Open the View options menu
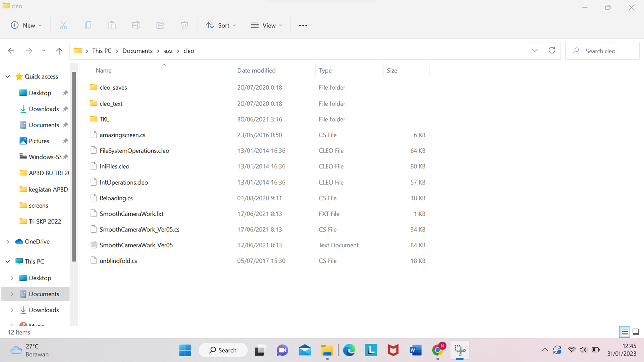644x362 pixels. click(266, 25)
